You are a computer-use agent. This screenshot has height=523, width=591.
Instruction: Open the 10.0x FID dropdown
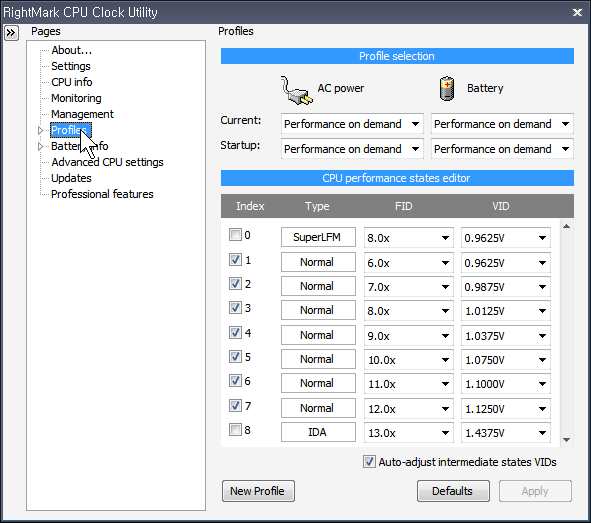[409, 360]
